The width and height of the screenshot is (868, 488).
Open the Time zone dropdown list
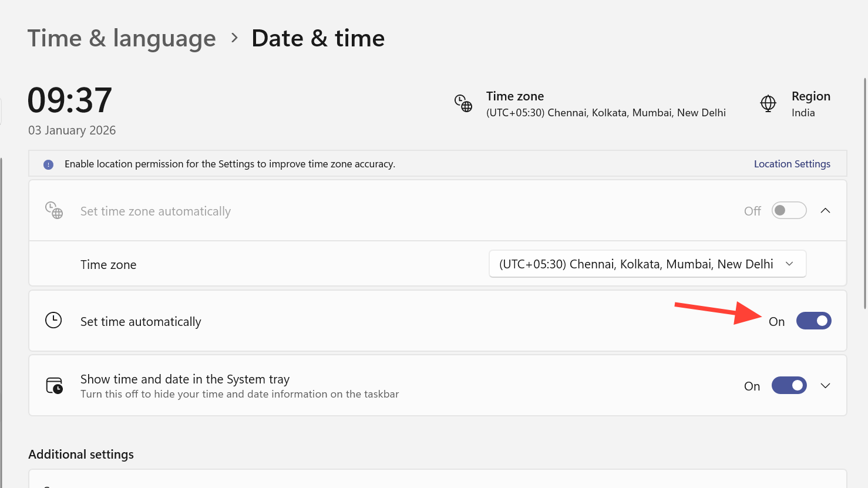pos(647,264)
